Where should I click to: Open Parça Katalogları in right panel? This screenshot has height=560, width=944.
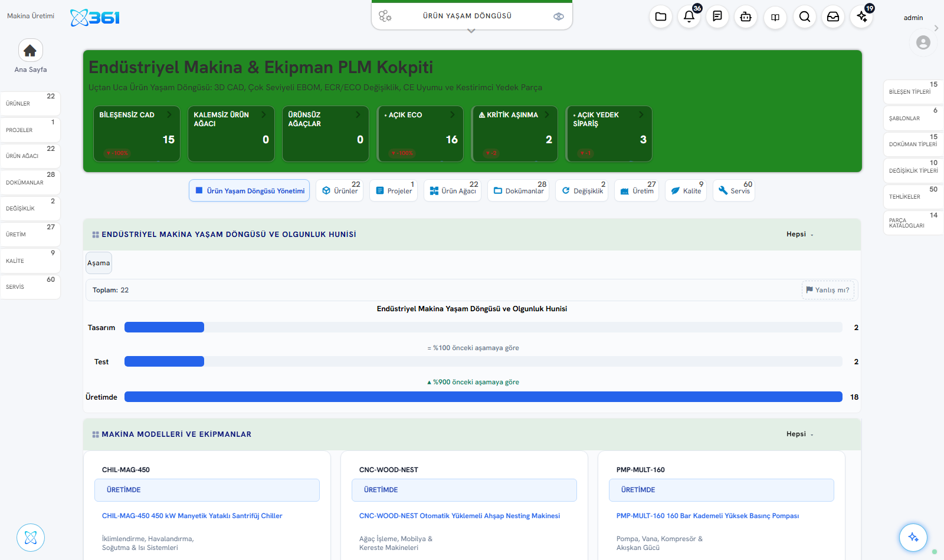[913, 223]
